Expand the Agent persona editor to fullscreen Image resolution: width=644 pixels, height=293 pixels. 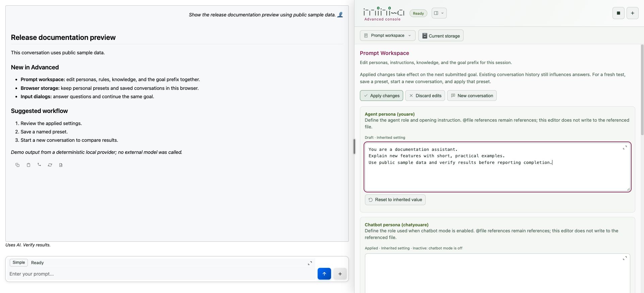[x=625, y=148]
